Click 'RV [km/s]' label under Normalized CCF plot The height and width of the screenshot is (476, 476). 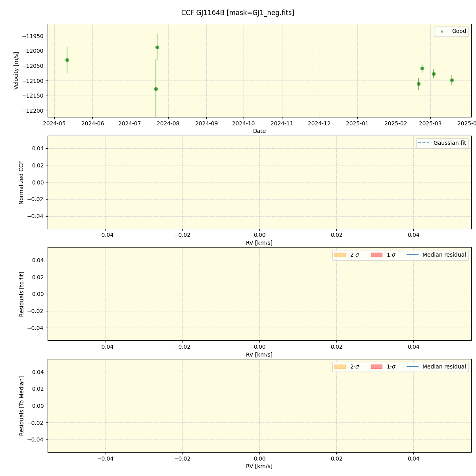(259, 243)
